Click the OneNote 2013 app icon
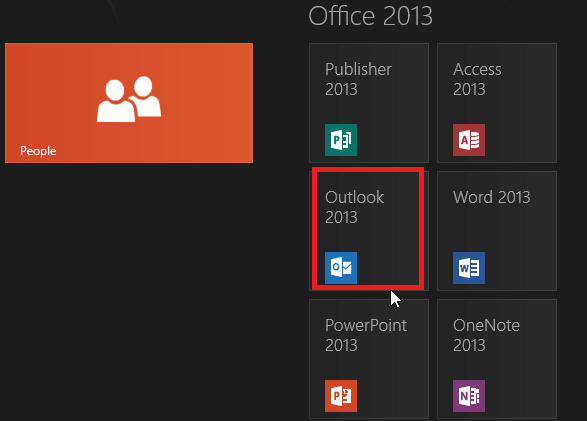587x421 pixels. click(469, 396)
